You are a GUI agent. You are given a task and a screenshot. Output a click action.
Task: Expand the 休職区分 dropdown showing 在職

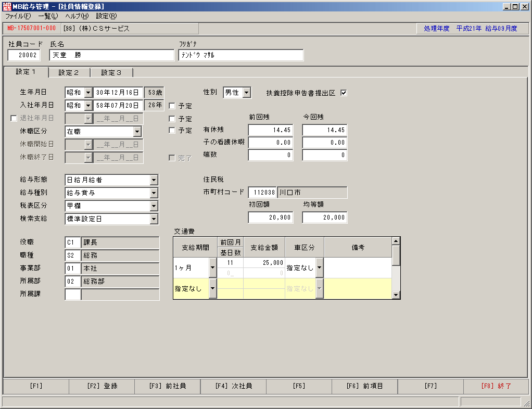[137, 131]
